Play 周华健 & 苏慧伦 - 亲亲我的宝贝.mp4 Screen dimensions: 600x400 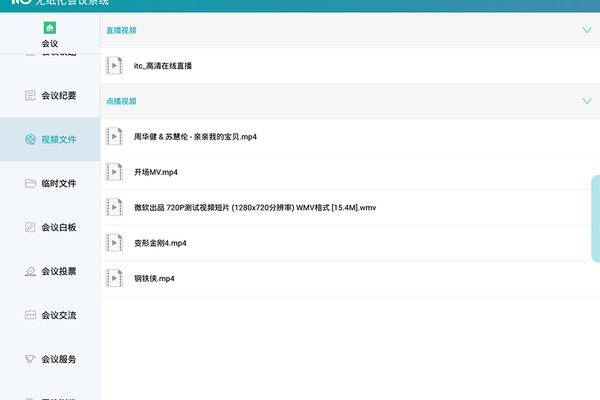[x=195, y=136]
